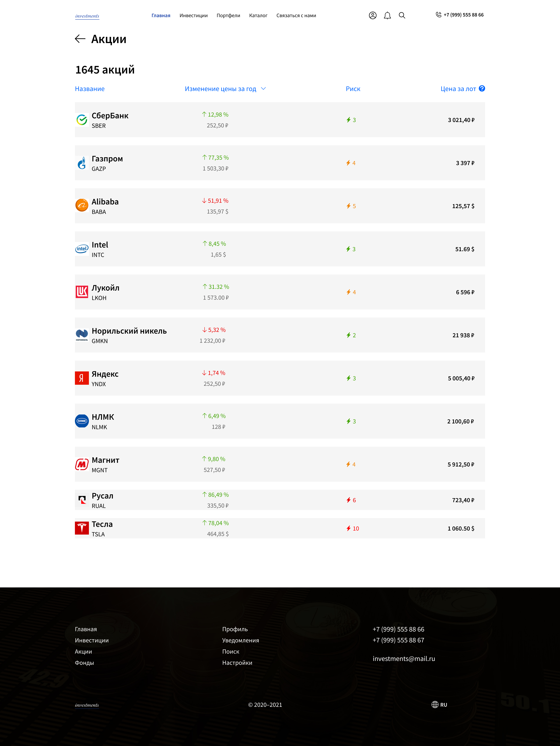The height and width of the screenshot is (746, 560).
Task: Open the Газпром stock row
Action: pos(280,163)
